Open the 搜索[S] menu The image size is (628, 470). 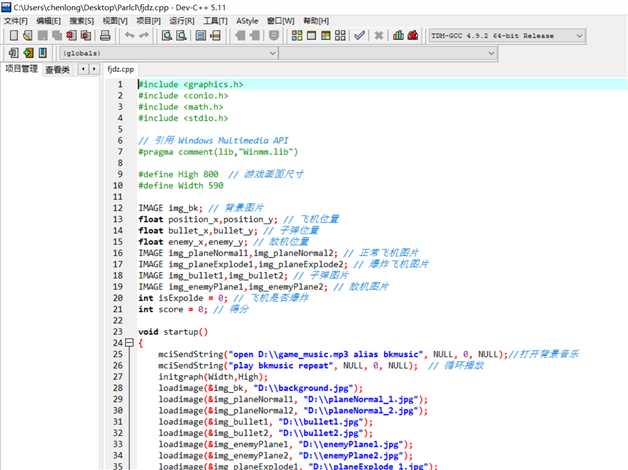click(x=82, y=21)
